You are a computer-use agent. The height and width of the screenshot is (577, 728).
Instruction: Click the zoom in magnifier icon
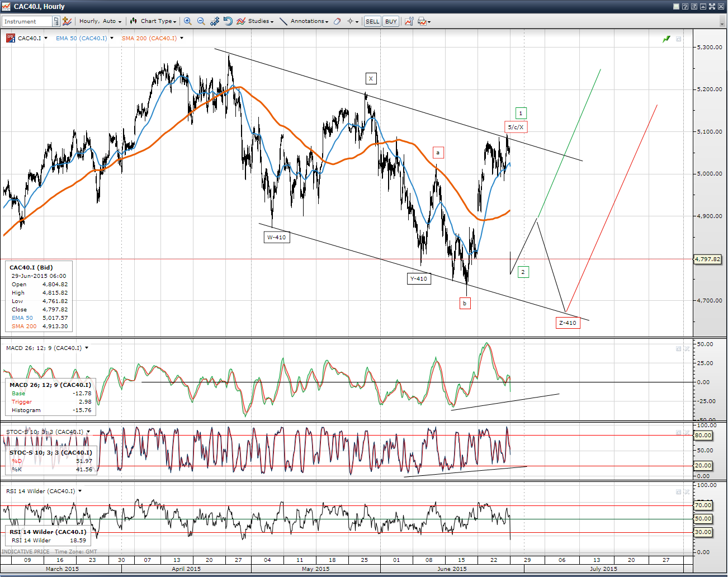pos(187,21)
